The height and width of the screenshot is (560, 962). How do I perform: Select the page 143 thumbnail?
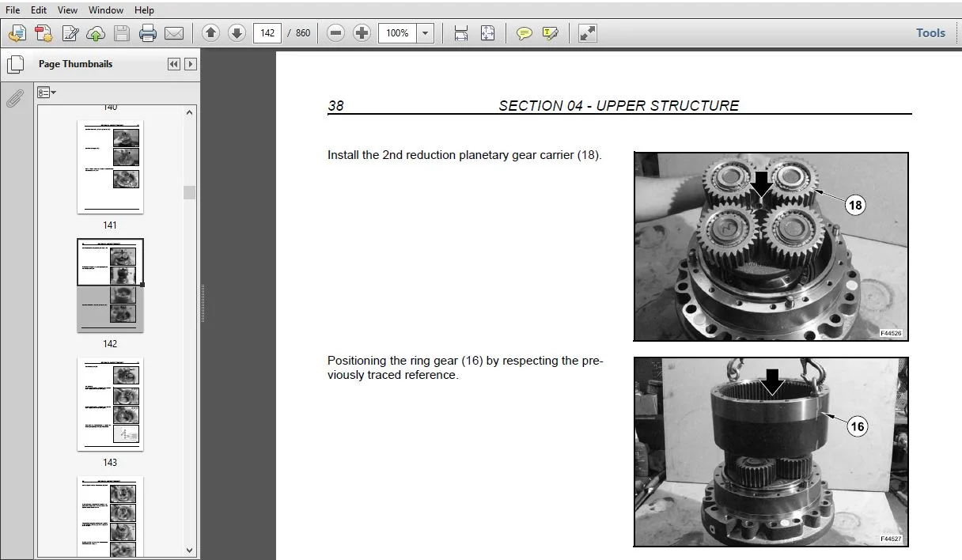(x=110, y=404)
